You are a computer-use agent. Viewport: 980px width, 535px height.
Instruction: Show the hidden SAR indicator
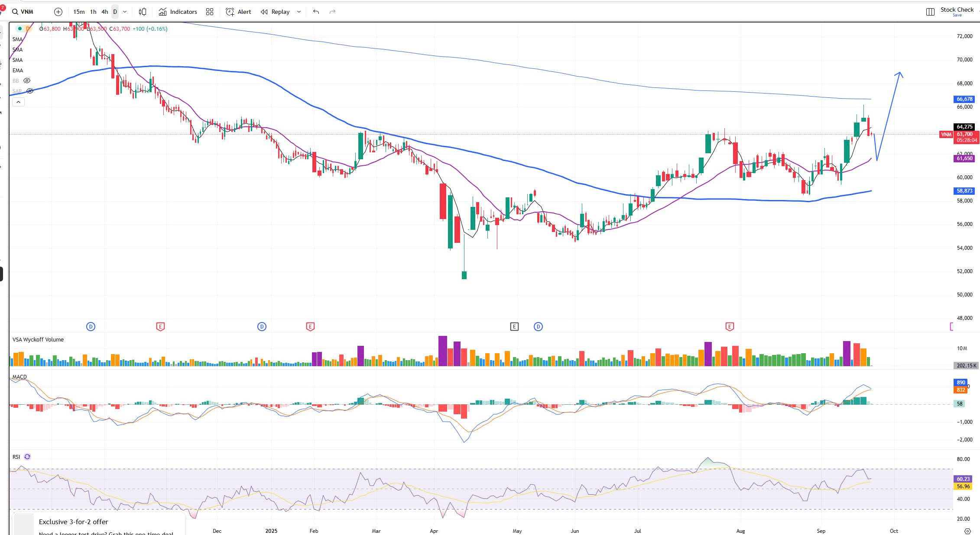(29, 91)
